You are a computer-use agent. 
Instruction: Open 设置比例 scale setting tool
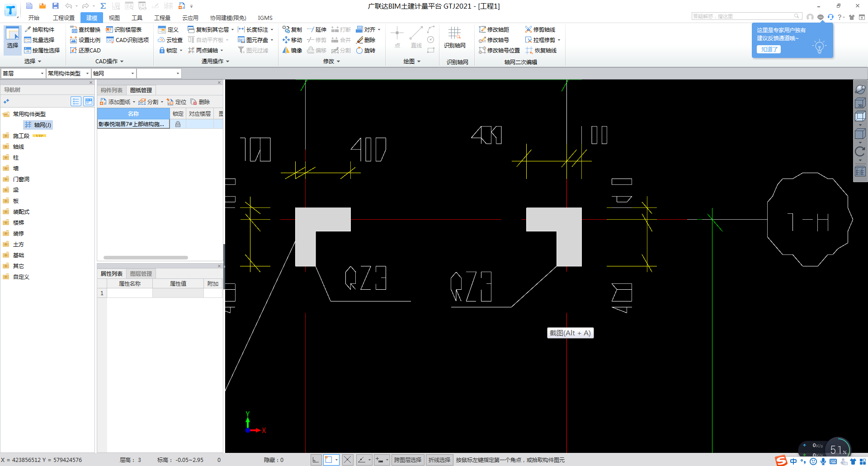[85, 40]
